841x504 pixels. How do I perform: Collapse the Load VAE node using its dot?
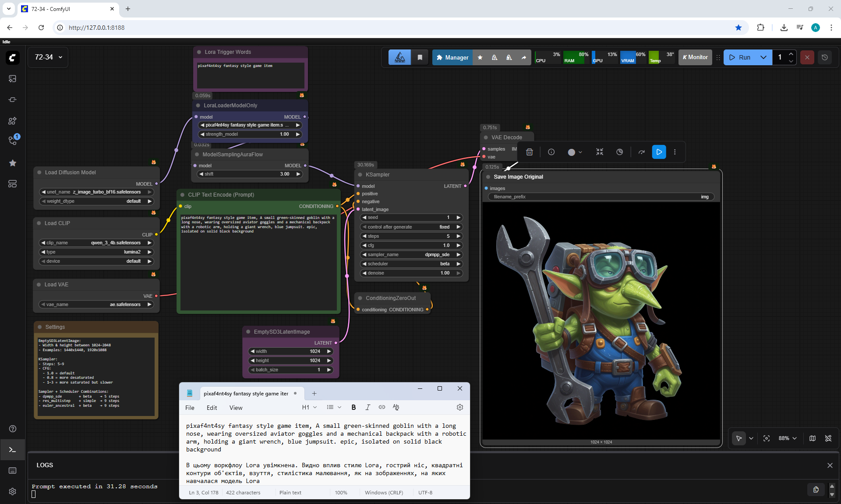coord(39,285)
